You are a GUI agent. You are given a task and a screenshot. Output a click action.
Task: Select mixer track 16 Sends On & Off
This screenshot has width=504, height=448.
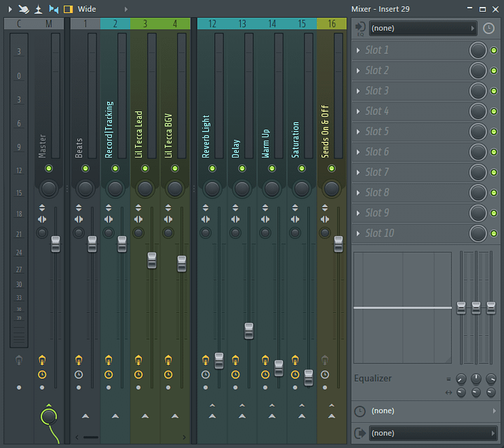point(332,24)
